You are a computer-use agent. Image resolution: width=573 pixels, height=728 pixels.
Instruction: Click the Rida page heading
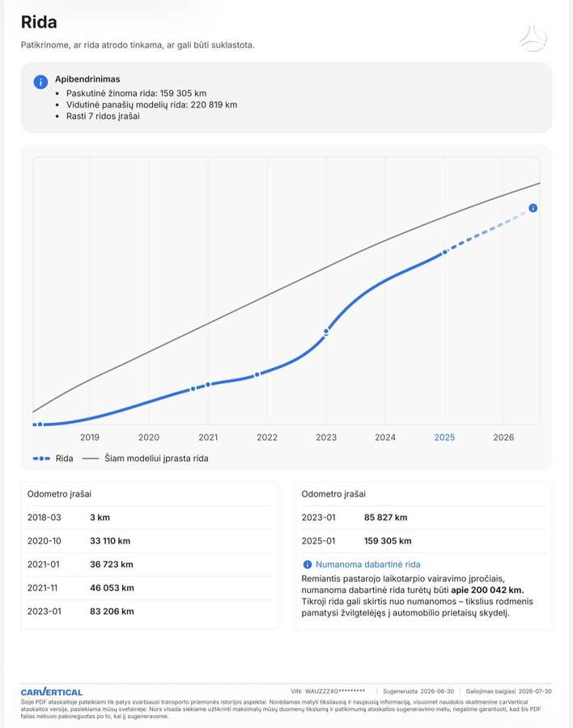point(39,23)
